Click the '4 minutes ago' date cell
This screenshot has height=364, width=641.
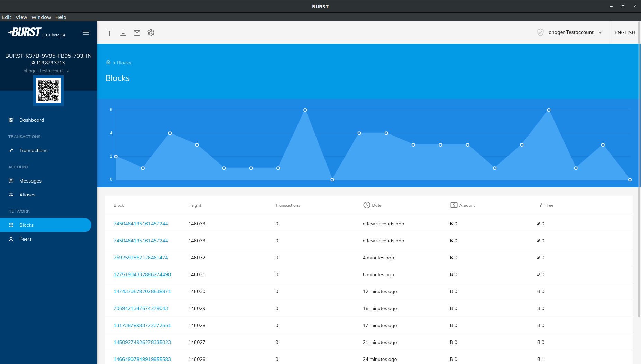point(378,258)
